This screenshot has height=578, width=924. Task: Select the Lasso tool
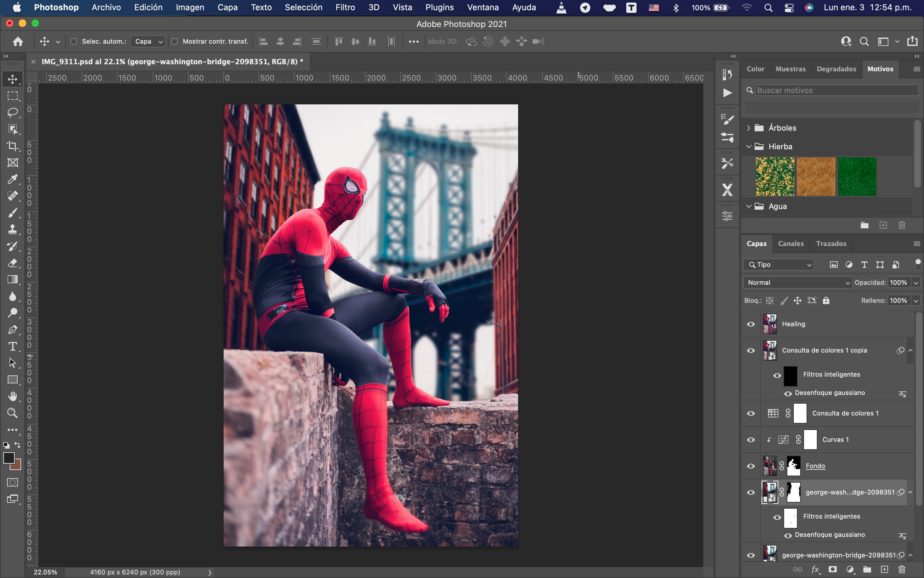tap(13, 112)
